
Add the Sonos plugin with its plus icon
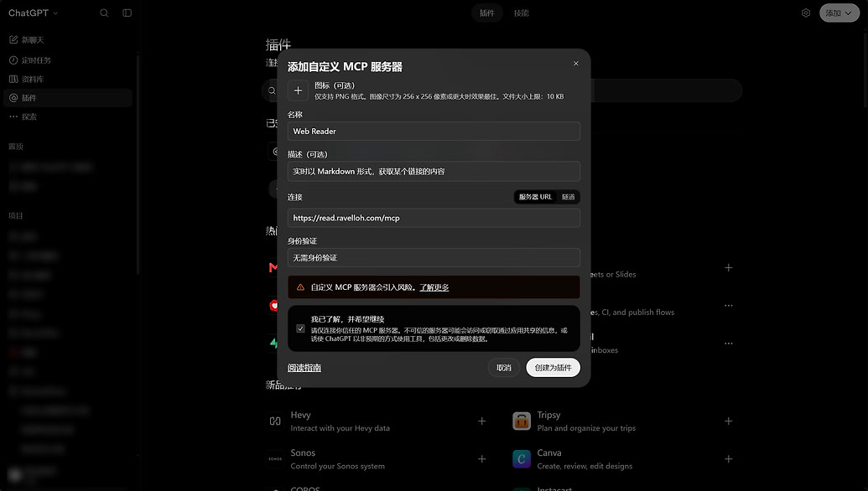point(482,459)
